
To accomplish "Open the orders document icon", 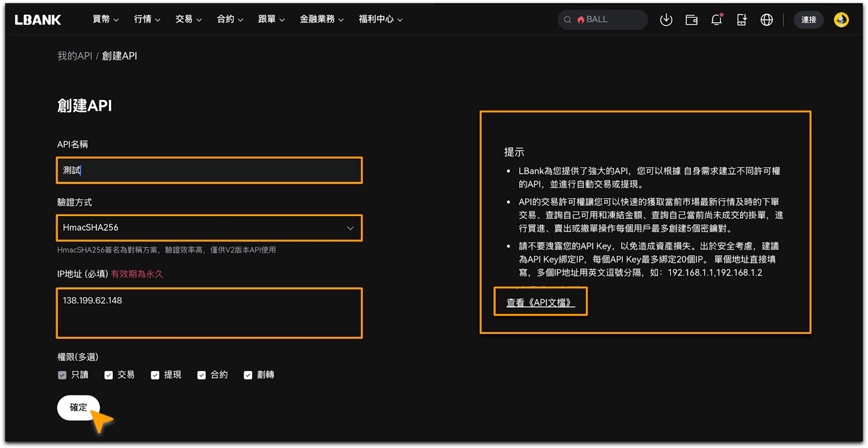I will coord(742,20).
